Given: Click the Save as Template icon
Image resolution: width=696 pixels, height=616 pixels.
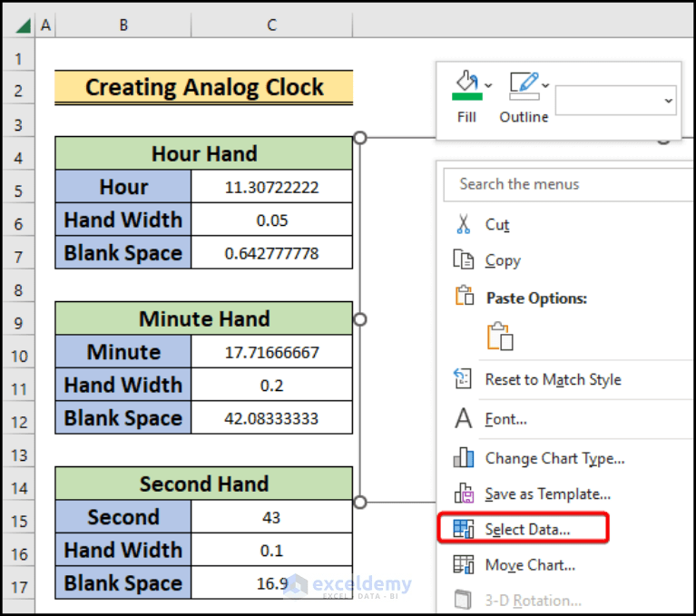Looking at the screenshot, I should point(464,493).
